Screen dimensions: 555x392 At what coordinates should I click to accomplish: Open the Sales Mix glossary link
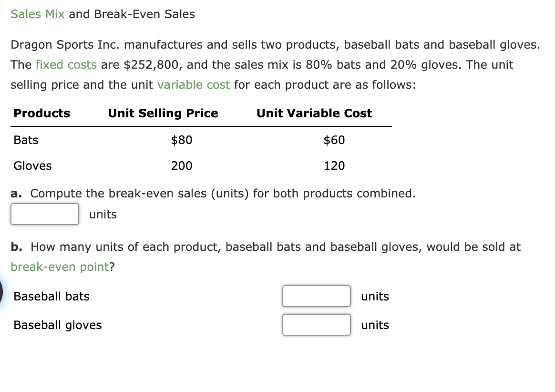point(38,14)
